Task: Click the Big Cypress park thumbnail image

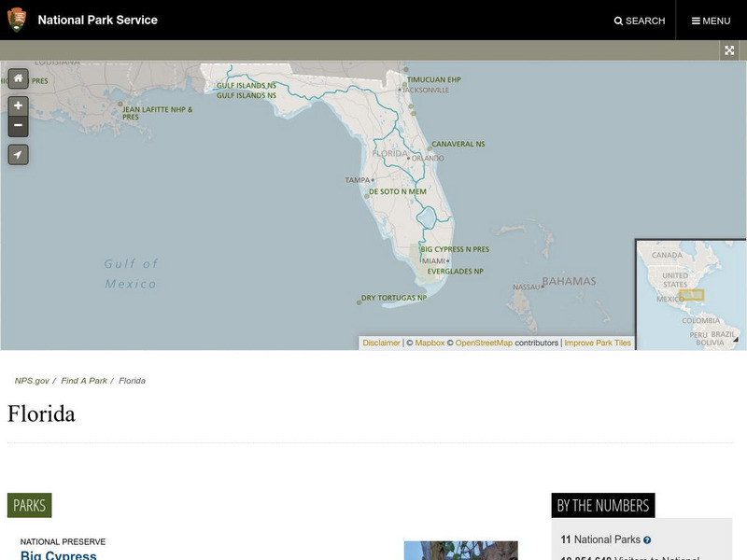Action: click(460, 551)
